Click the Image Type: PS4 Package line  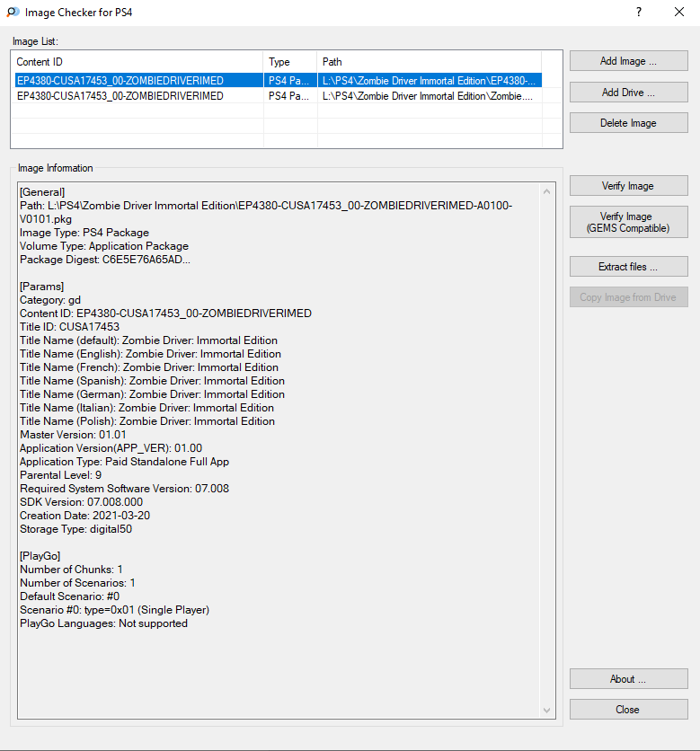click(84, 233)
